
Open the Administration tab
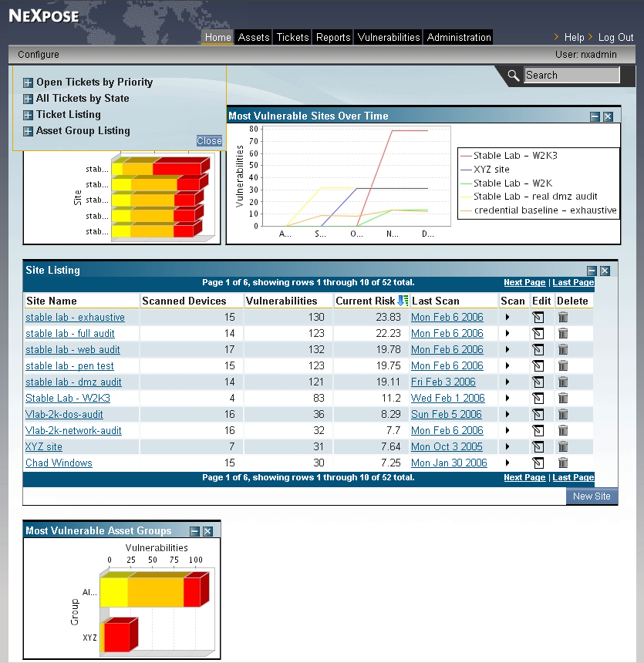click(x=459, y=37)
